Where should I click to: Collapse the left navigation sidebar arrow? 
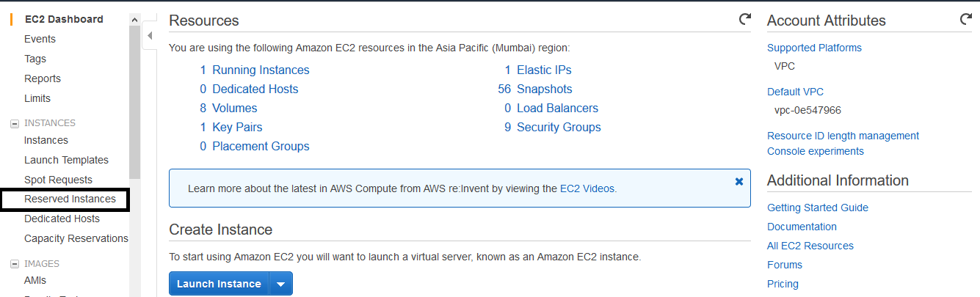point(150,35)
